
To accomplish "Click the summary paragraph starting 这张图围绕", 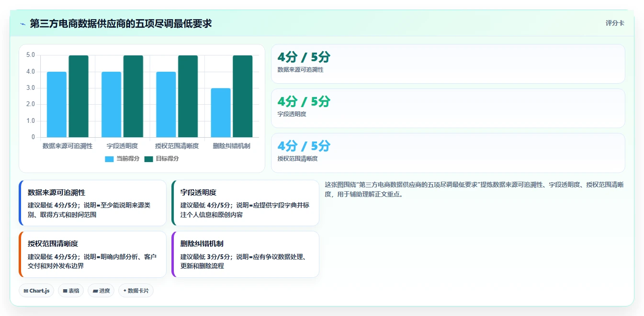I will click(474, 189).
